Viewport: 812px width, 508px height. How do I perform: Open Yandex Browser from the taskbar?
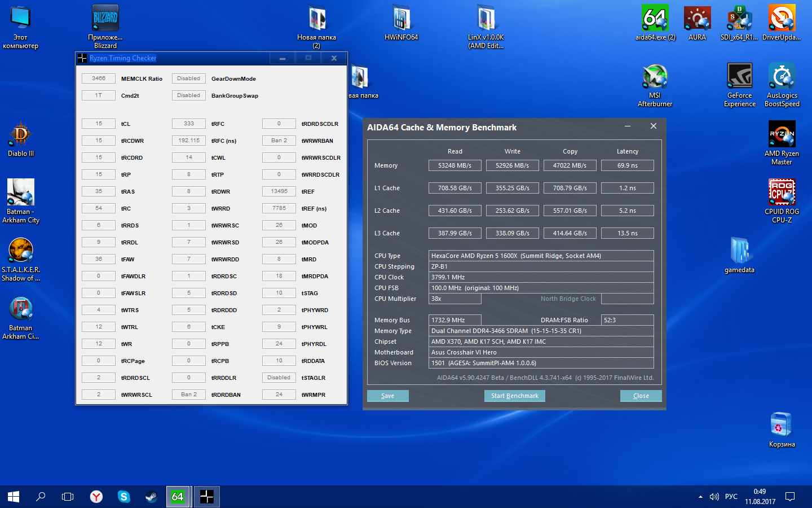tap(96, 497)
